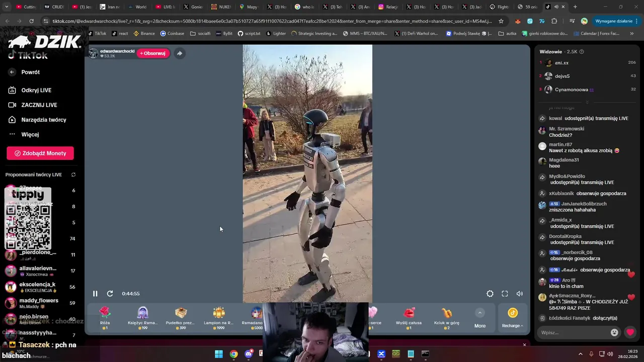Reload the browser page

pyautogui.click(x=31, y=21)
